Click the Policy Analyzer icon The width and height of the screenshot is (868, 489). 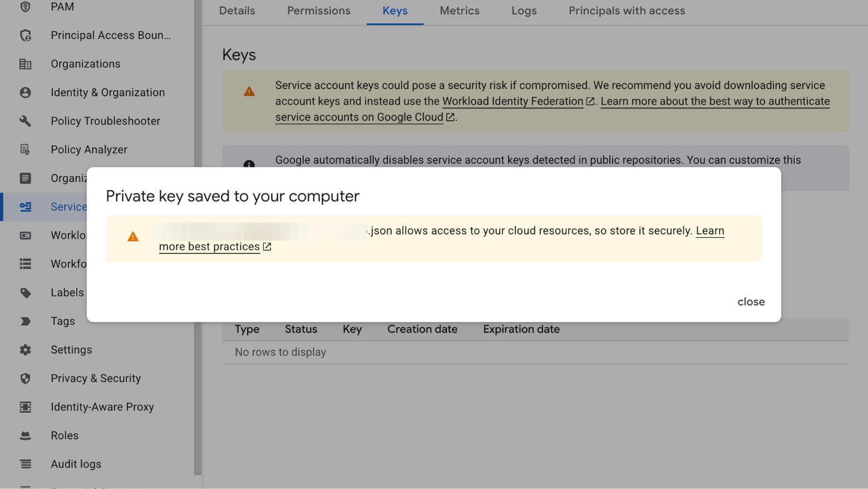click(25, 149)
